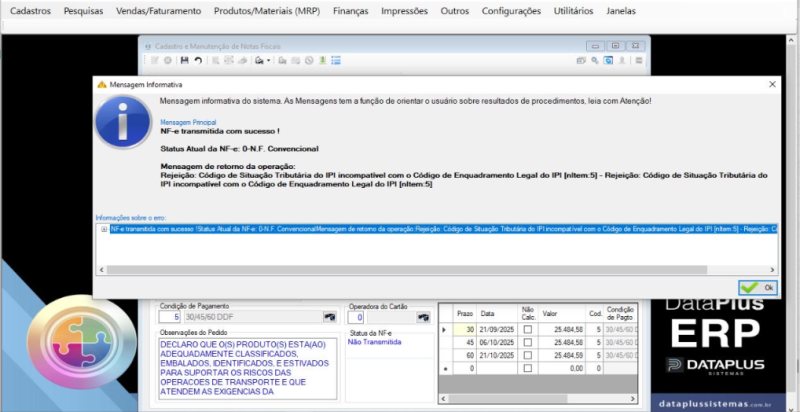Toggle Não Calc. checkbox for 06/10/2025 row
800x412 pixels.
528,342
